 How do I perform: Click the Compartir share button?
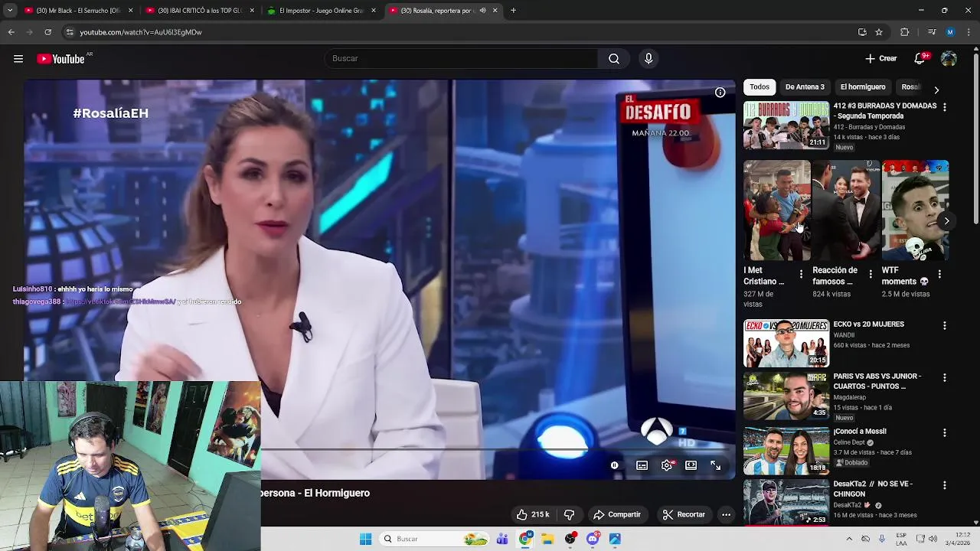[617, 514]
